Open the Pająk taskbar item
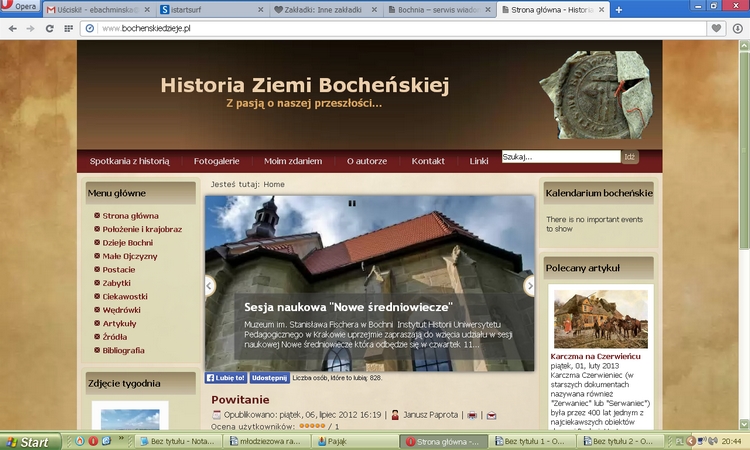 (354, 441)
